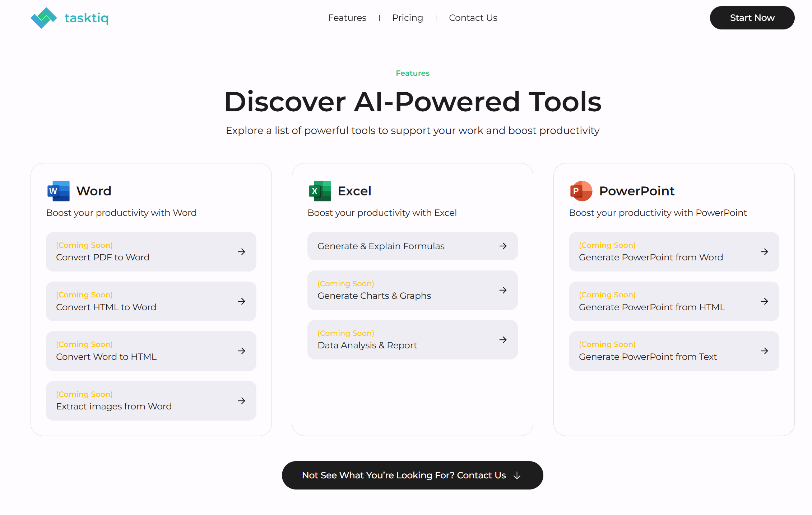The width and height of the screenshot is (812, 515).
Task: Click arrow beside Generate PowerPoint from Text
Action: [764, 351]
